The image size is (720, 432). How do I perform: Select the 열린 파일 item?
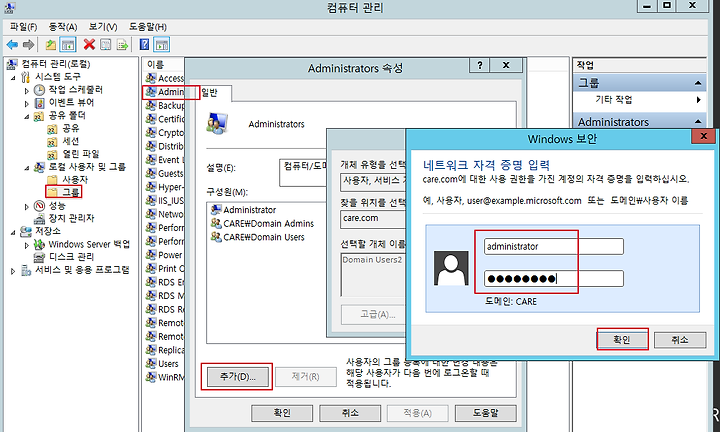[81, 154]
